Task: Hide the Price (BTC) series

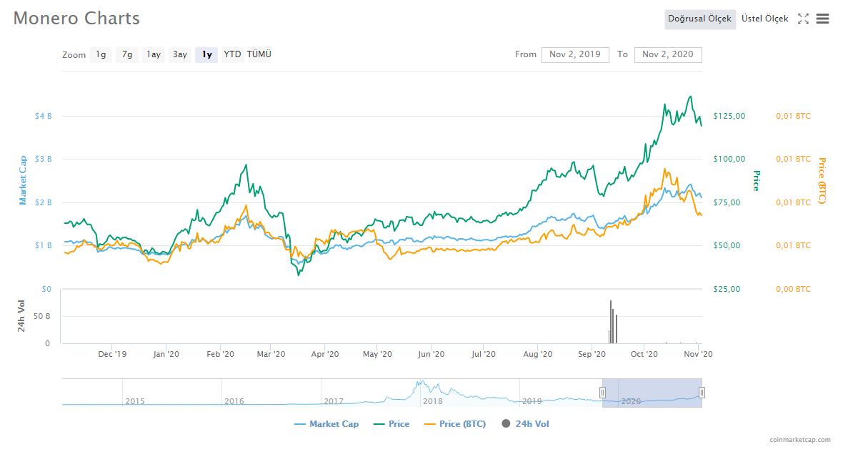Action: point(454,424)
